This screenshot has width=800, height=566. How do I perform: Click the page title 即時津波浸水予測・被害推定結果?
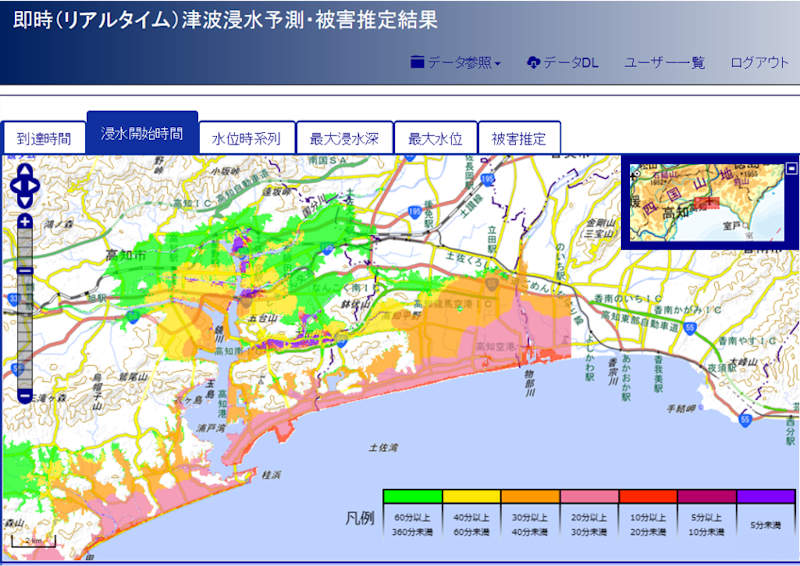click(225, 20)
